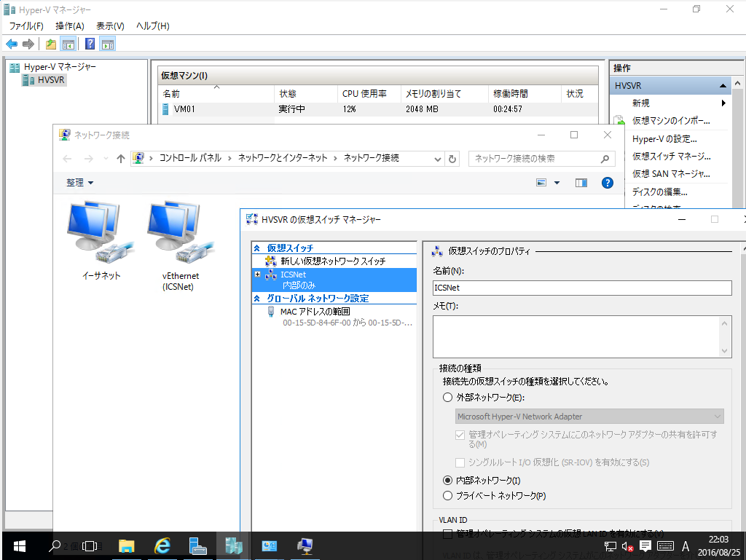Click the 名前(N) field containing ICSNet
This screenshot has height=560, width=746.
pyautogui.click(x=582, y=288)
